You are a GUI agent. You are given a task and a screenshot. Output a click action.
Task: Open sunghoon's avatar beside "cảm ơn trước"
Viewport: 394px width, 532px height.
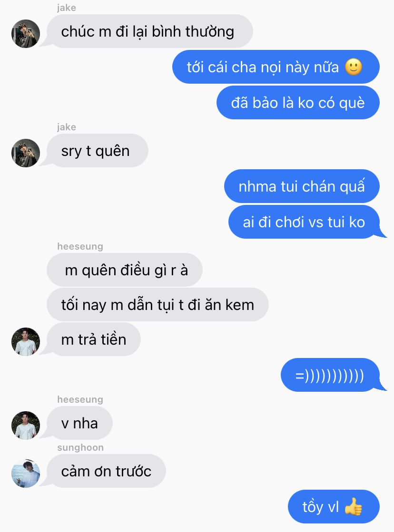click(26, 474)
